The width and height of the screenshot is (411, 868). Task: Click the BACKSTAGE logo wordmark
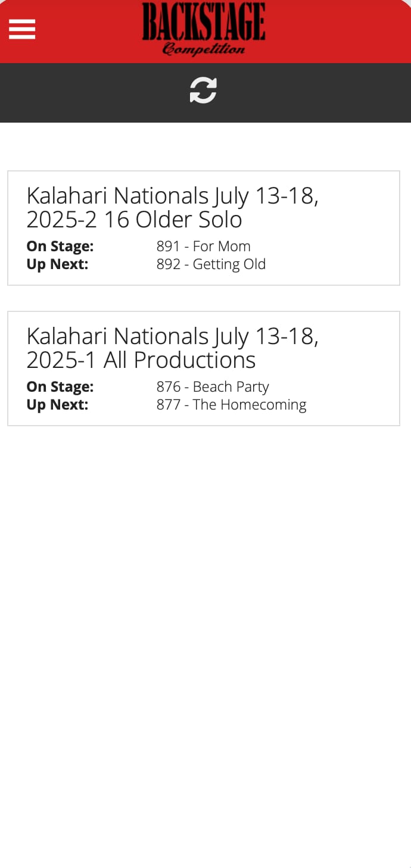[x=203, y=22]
